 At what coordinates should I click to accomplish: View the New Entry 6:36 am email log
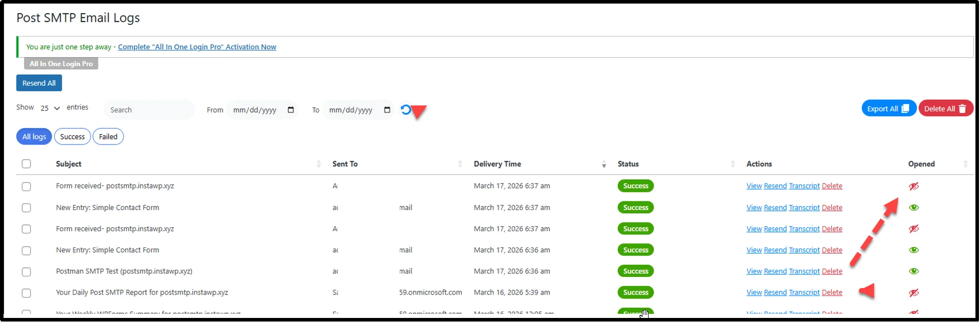click(754, 250)
